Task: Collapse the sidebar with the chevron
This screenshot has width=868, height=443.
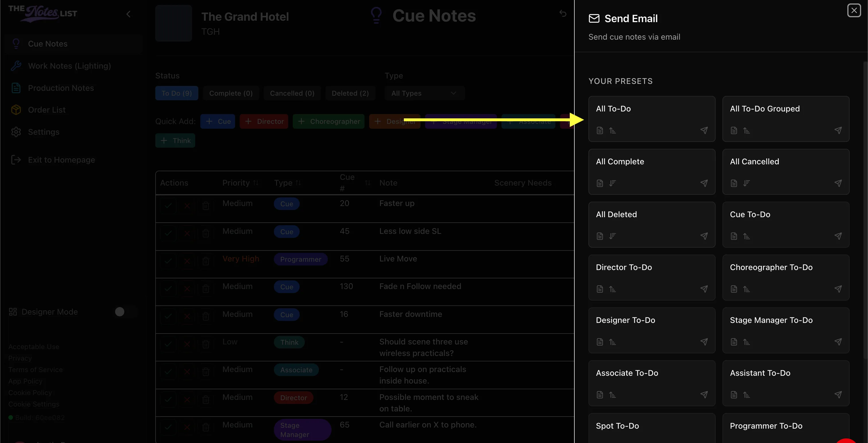Action: pos(128,14)
